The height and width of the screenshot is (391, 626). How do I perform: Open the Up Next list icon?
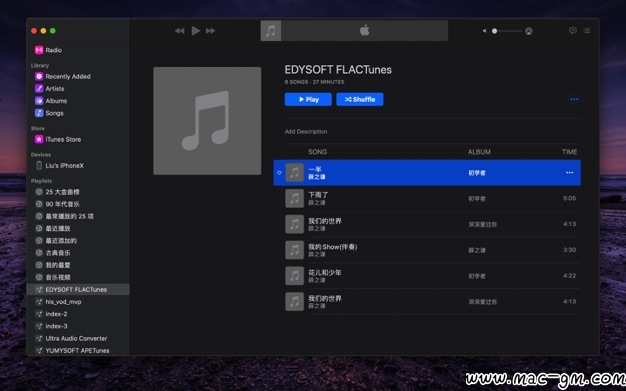point(586,31)
